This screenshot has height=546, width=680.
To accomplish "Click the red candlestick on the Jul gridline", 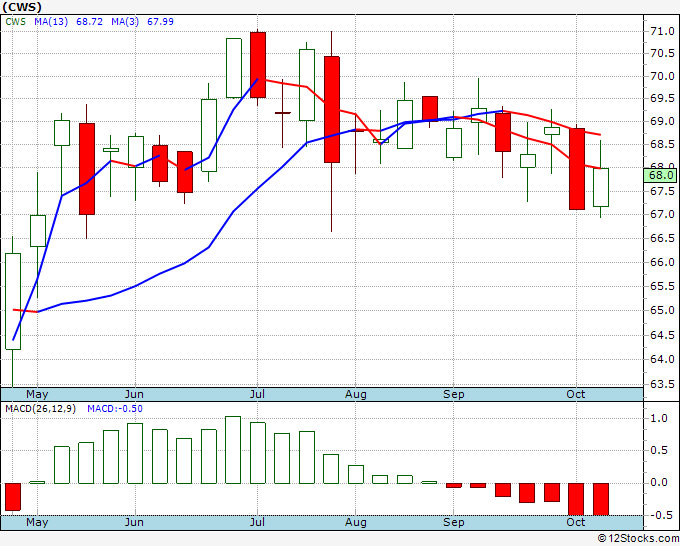I will pyautogui.click(x=258, y=65).
